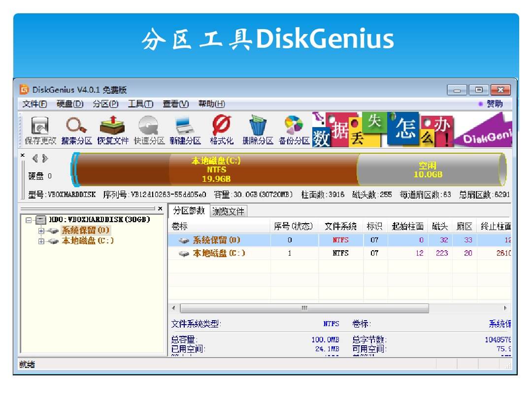The width and height of the screenshot is (532, 399).
Task: Open the 工具(T) menu
Action: (140, 104)
